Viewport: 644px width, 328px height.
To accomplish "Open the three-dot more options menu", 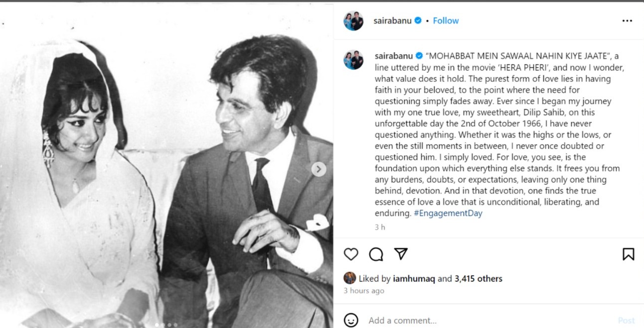I will click(x=627, y=21).
